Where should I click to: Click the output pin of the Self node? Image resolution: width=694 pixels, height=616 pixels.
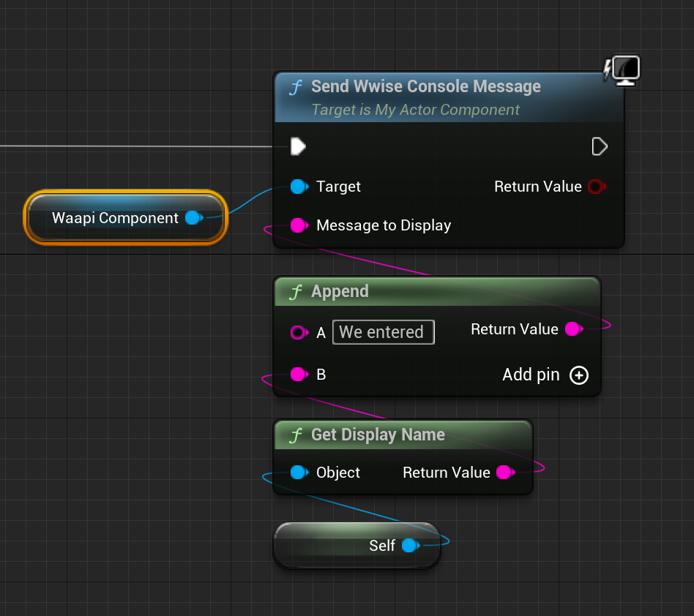[410, 546]
